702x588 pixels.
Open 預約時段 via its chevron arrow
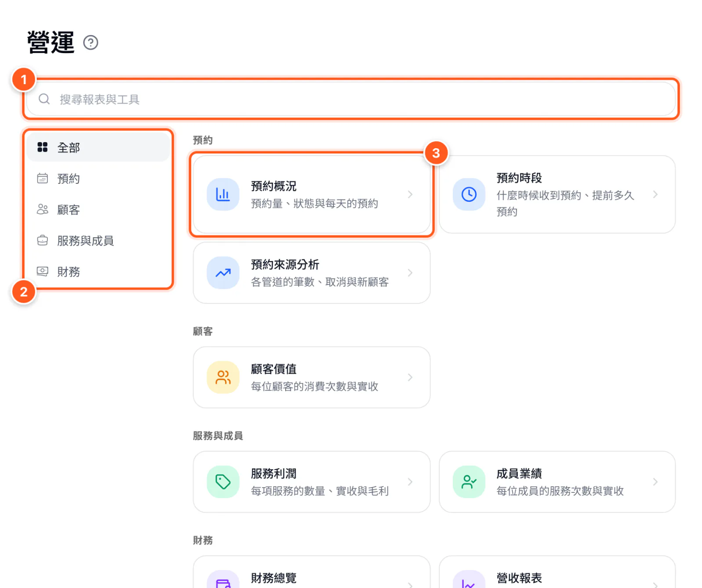pyautogui.click(x=655, y=194)
